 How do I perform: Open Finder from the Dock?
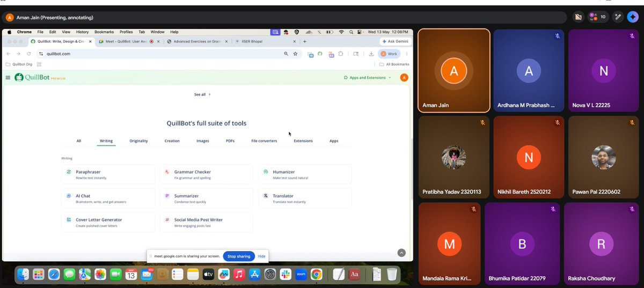point(23,274)
